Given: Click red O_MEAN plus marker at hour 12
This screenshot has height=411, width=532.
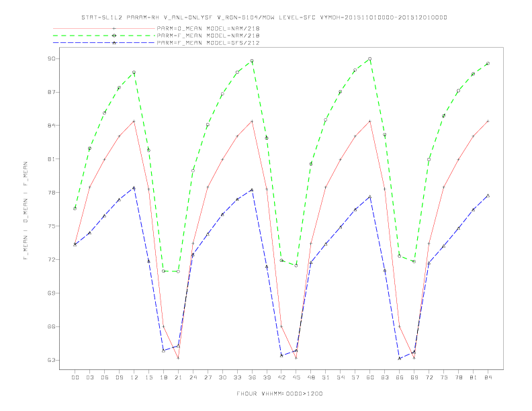Looking at the screenshot, I should tap(134, 121).
